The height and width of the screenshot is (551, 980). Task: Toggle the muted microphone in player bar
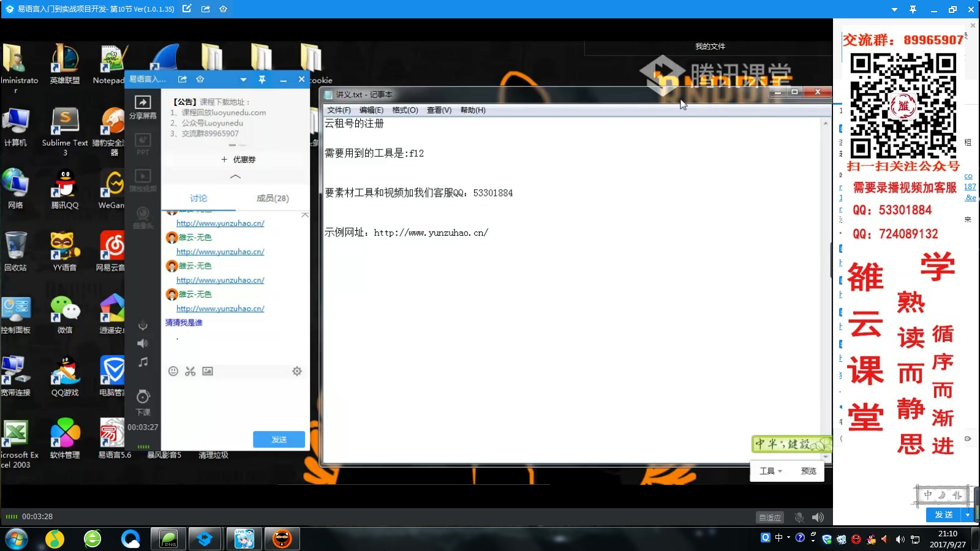coord(799,517)
